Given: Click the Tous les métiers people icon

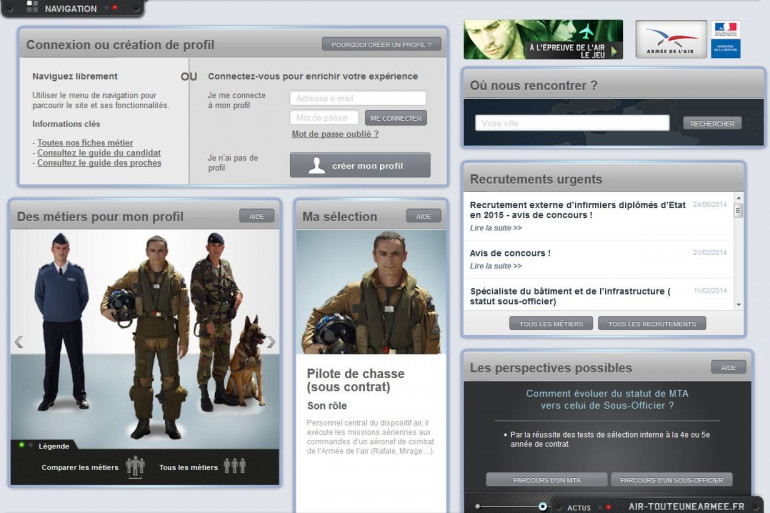Looking at the screenshot, I should tap(235, 466).
